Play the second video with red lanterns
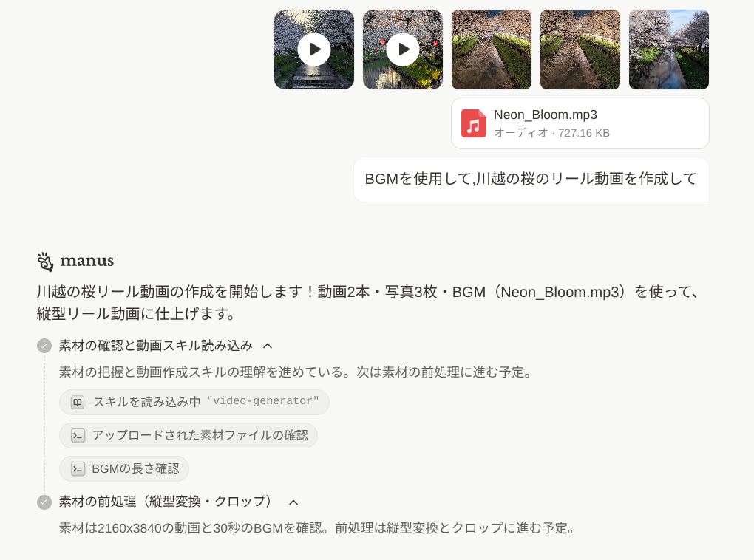The image size is (754, 560). point(403,49)
